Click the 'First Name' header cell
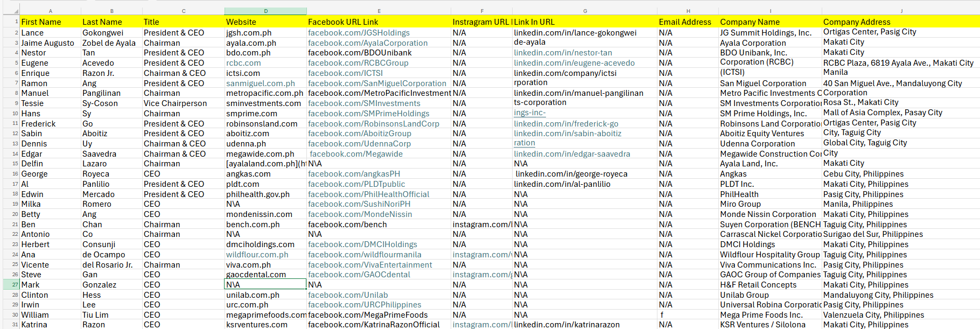Viewport: 980px width, 329px height. point(51,22)
